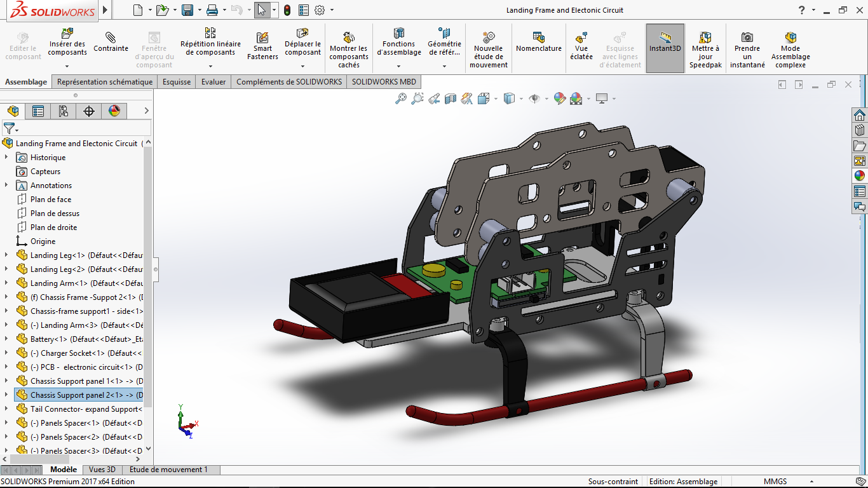Open the PropertyManager panel tab icon
Viewport: 868px width, 488px height.
point(38,111)
